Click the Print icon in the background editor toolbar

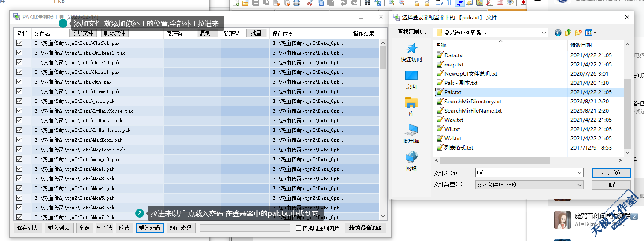point(296,3)
